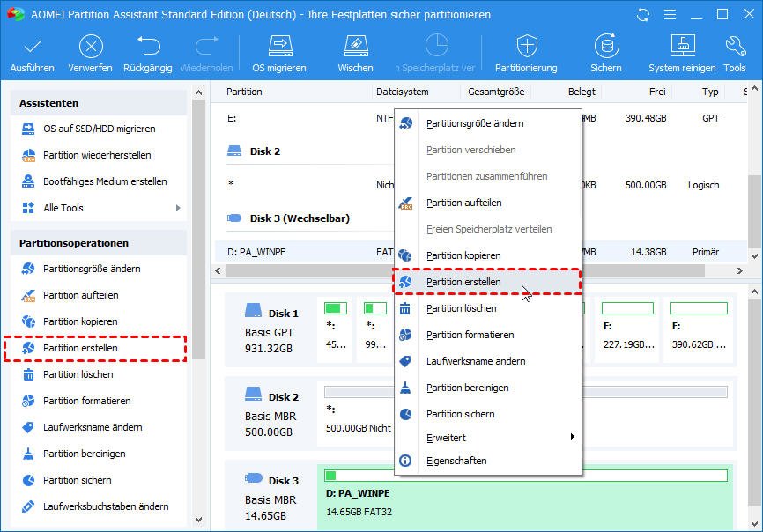Expand Erweitert submenu in context menu
Screen dimensions: 763x532
coord(487,438)
